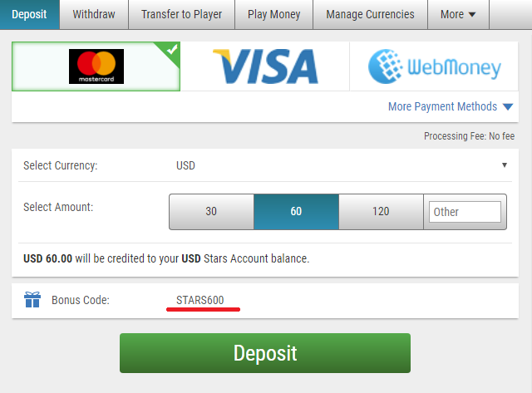The height and width of the screenshot is (393, 532).
Task: Select the Mastercard payment method
Action: pyautogui.click(x=96, y=66)
